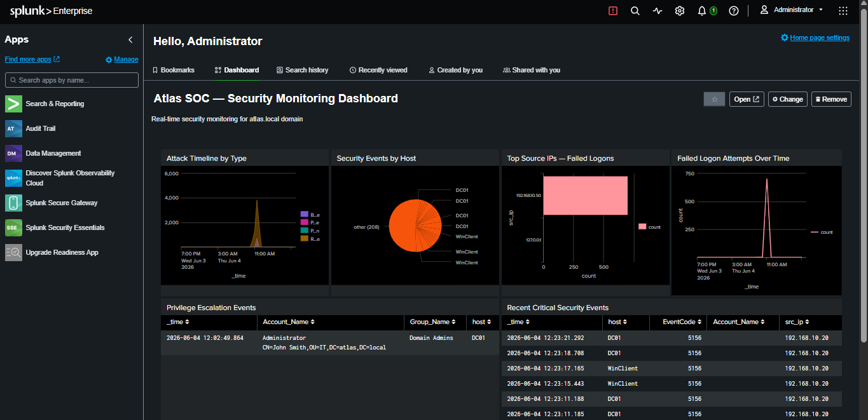Click the purple B..e legend swatch

(304, 214)
